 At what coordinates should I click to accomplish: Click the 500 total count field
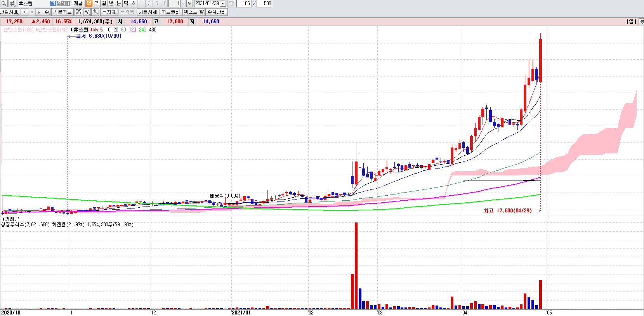click(264, 3)
